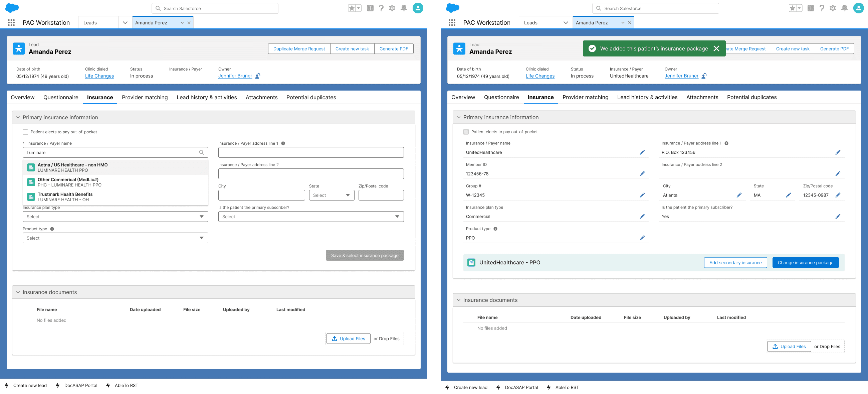Open Setup gear in left window header
Screen dimensions: 868x394
click(x=392, y=8)
